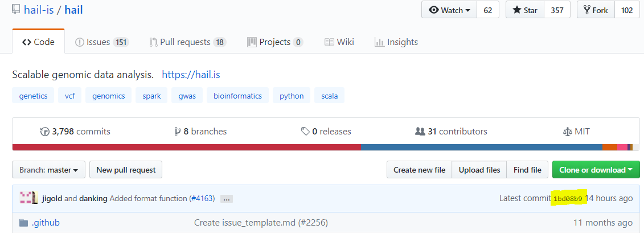Star the hail repository
Screen dimensions: 644x233
pyautogui.click(x=525, y=10)
